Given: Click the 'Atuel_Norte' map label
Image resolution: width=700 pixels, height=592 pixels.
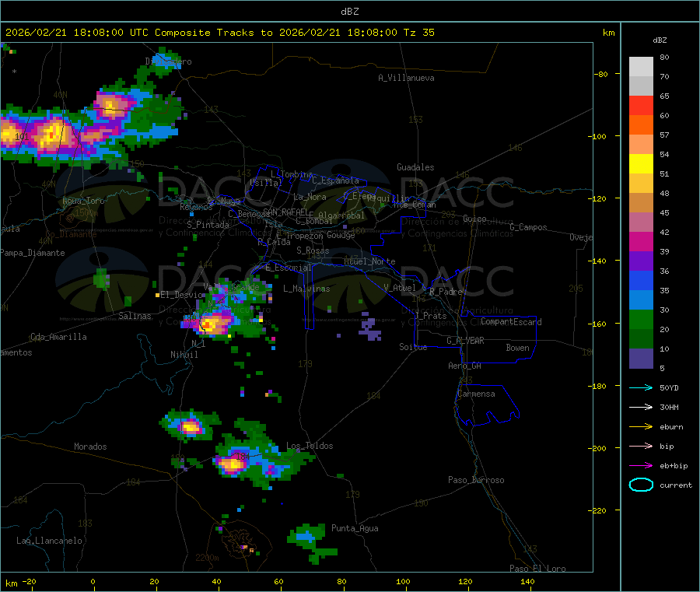Looking at the screenshot, I should [369, 261].
